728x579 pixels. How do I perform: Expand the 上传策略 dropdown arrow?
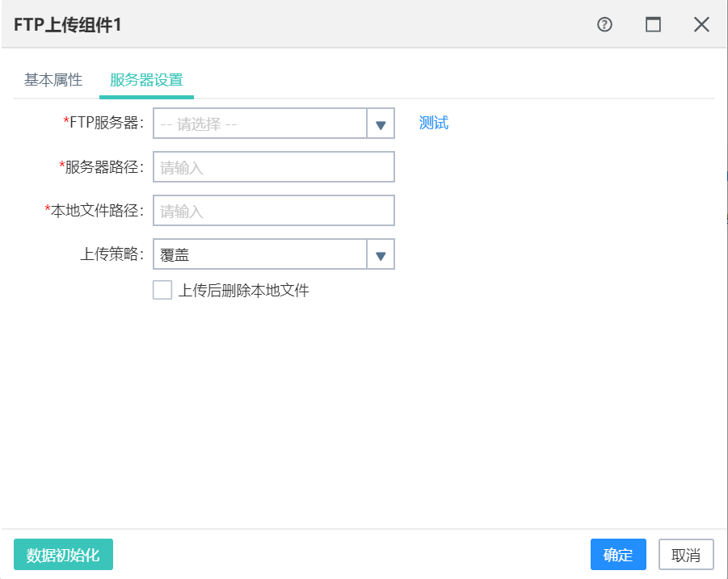click(381, 254)
